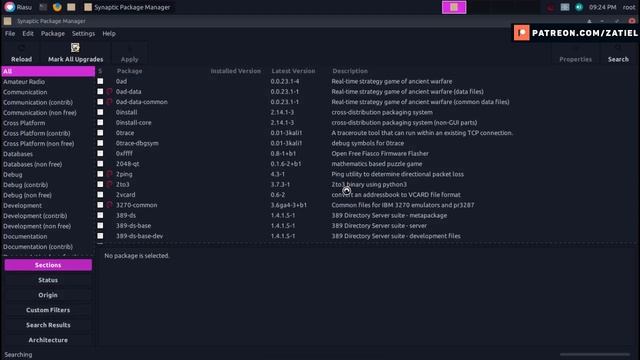640x360 pixels.
Task: Toggle the 2048-qt checkbox
Action: pyautogui.click(x=100, y=164)
